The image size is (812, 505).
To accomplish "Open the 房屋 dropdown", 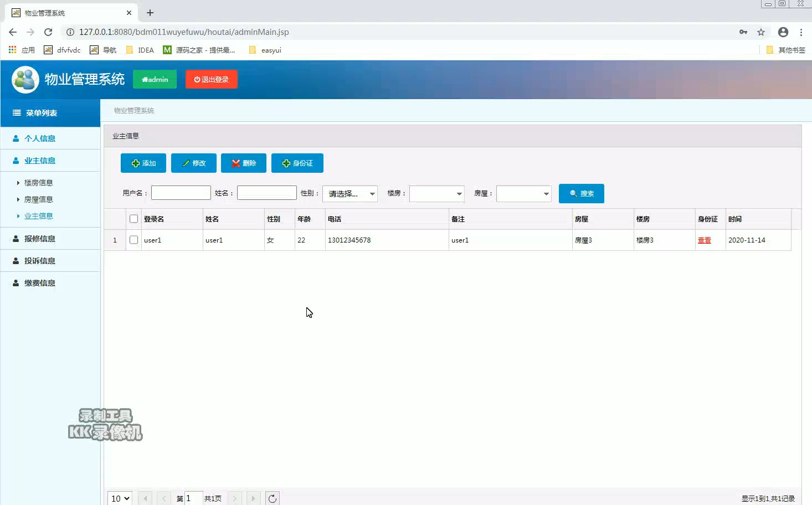I will pyautogui.click(x=524, y=194).
